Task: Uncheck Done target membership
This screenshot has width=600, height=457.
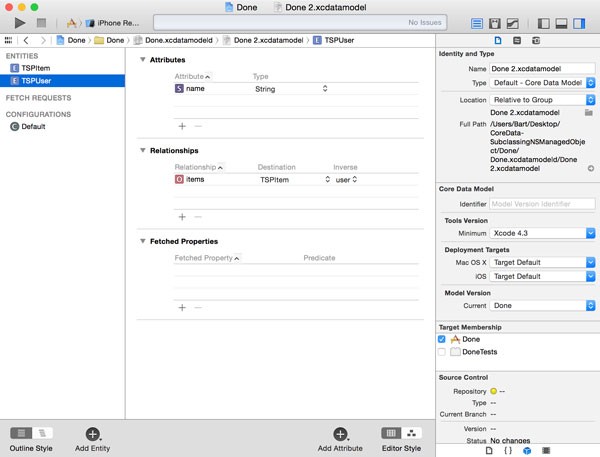Action: tap(442, 339)
